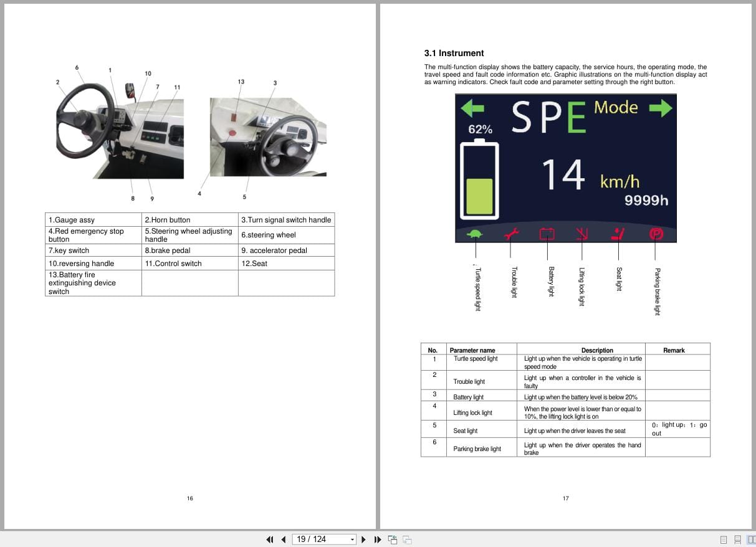Click '4.Red emergency stop button' cell
Screen dimensions: 756x547
pyautogui.click(x=93, y=235)
